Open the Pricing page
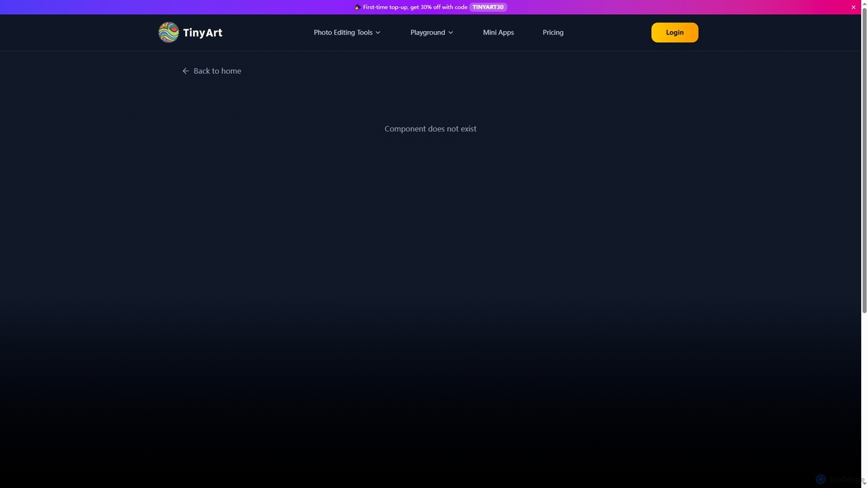Screen dimensions: 868x488 click(553, 33)
